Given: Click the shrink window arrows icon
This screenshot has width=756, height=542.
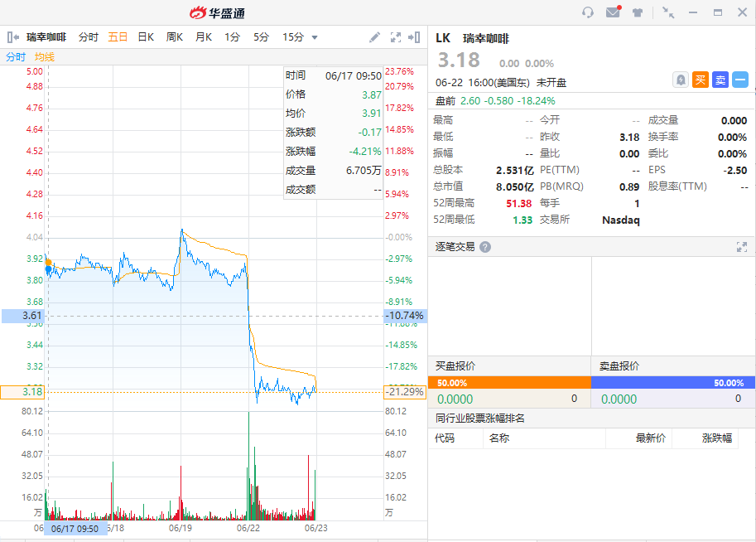Looking at the screenshot, I should 667,12.
